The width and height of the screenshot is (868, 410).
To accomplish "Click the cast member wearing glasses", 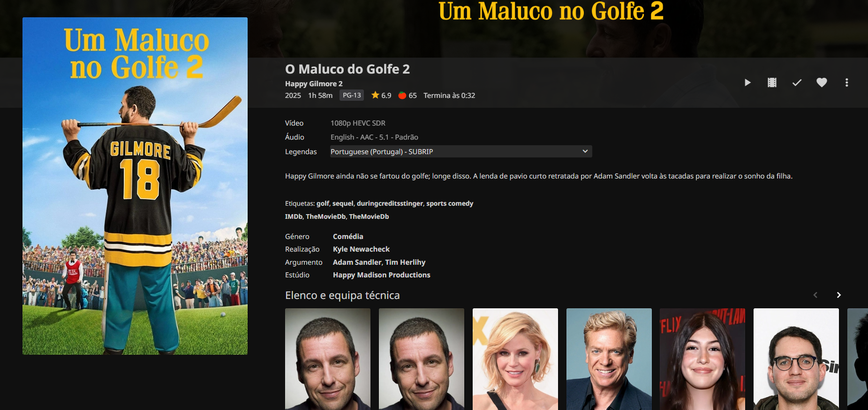I will (x=796, y=359).
